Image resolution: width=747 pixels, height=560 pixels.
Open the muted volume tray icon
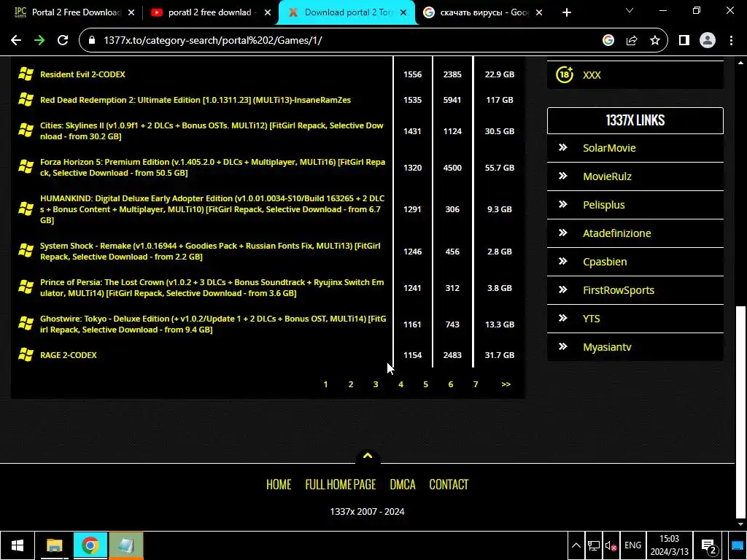click(611, 545)
